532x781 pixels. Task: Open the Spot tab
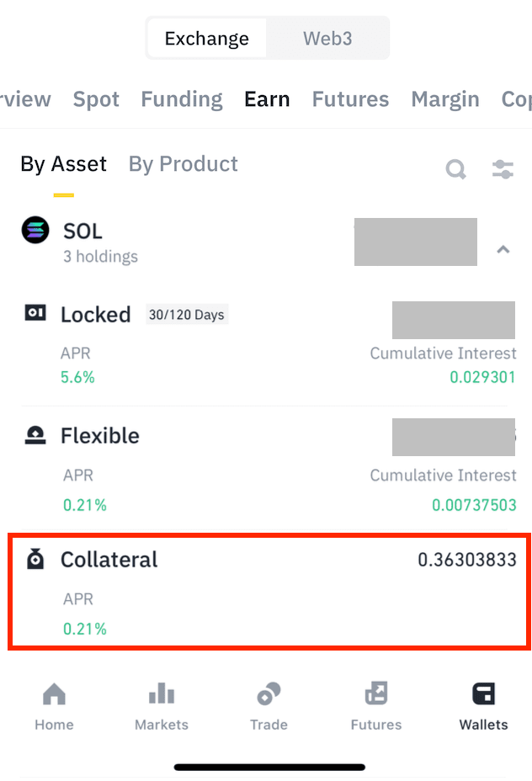[x=96, y=99]
